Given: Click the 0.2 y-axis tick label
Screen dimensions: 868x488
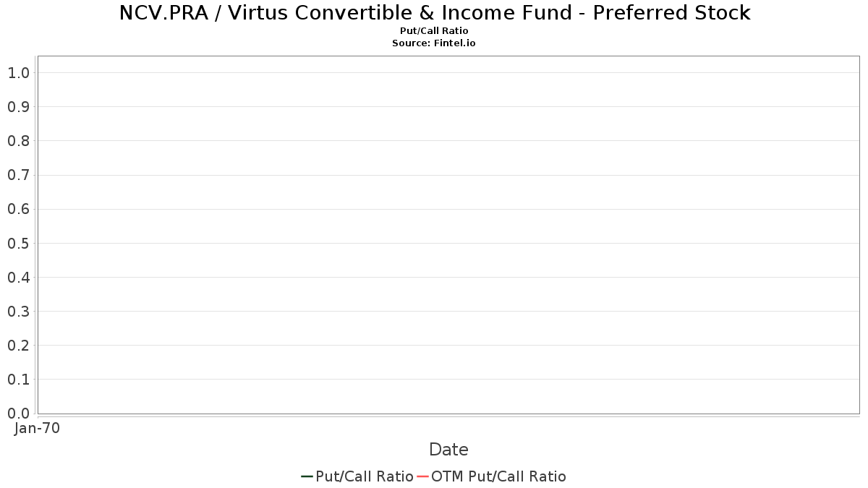Looking at the screenshot, I should pyautogui.click(x=18, y=345).
